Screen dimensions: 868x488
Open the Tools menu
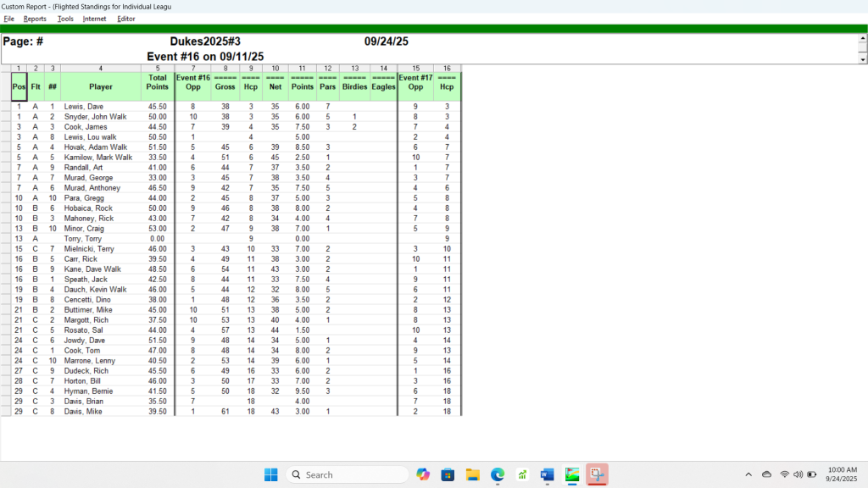[65, 19]
